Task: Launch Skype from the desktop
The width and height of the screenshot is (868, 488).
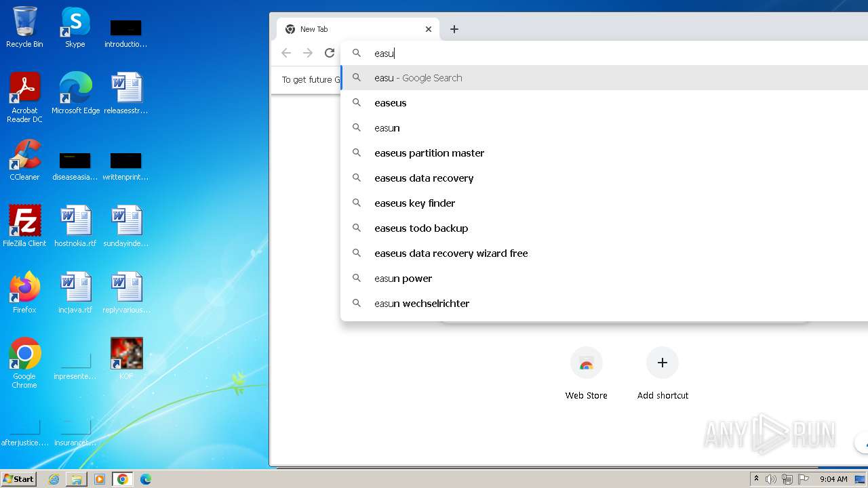Action: click(x=75, y=27)
